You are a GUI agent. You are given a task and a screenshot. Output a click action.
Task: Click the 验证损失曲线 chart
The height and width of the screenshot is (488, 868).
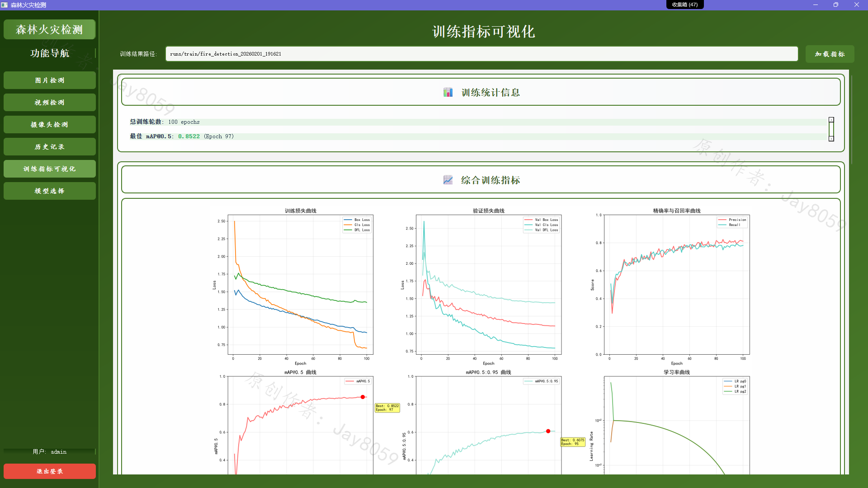(x=489, y=285)
